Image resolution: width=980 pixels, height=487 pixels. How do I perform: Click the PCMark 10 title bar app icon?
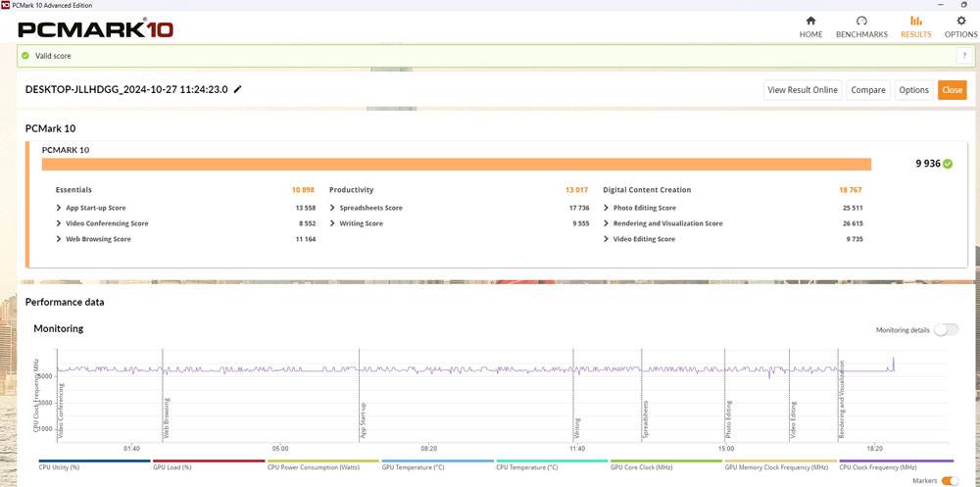5,5
